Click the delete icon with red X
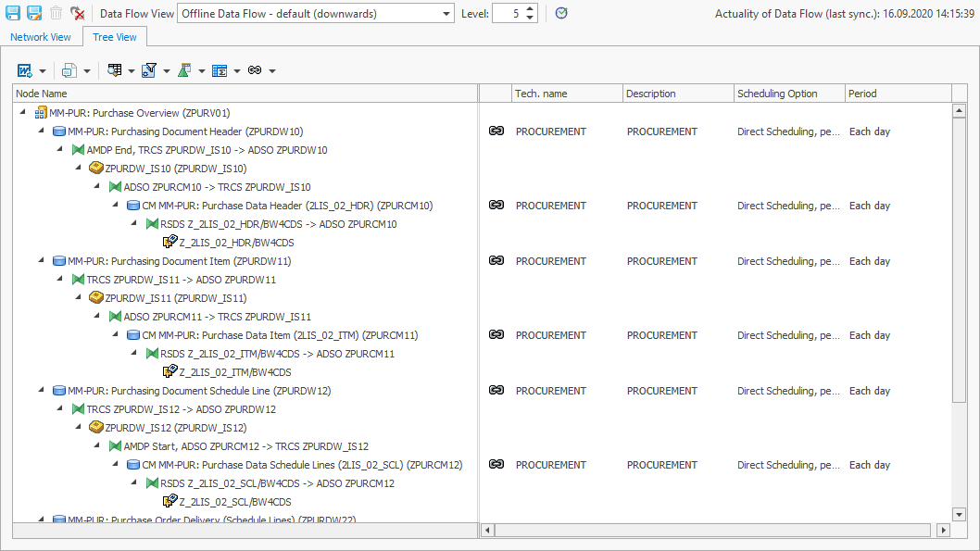This screenshot has width=980, height=551. (x=78, y=13)
